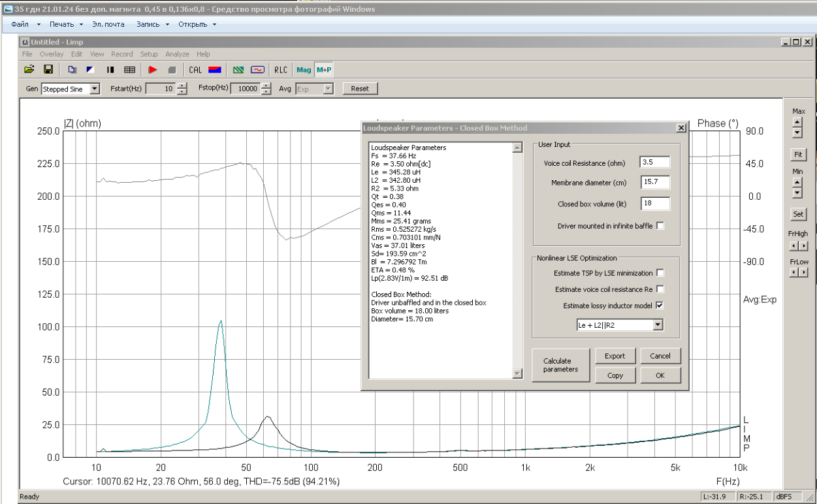Click the save floppy disk icon
Screen dimensions: 817x504
coord(48,70)
